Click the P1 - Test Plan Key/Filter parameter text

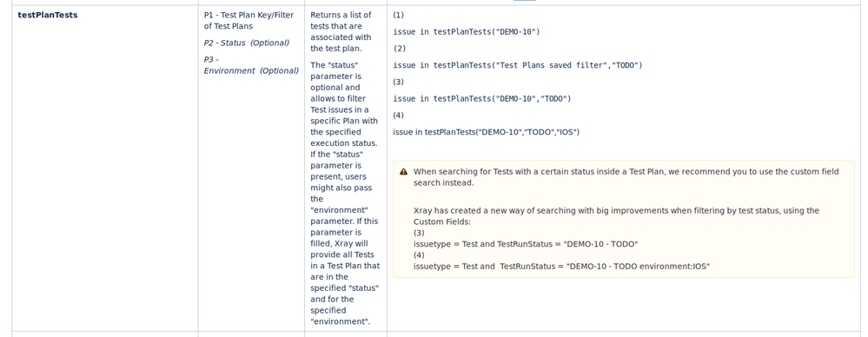[x=249, y=21]
